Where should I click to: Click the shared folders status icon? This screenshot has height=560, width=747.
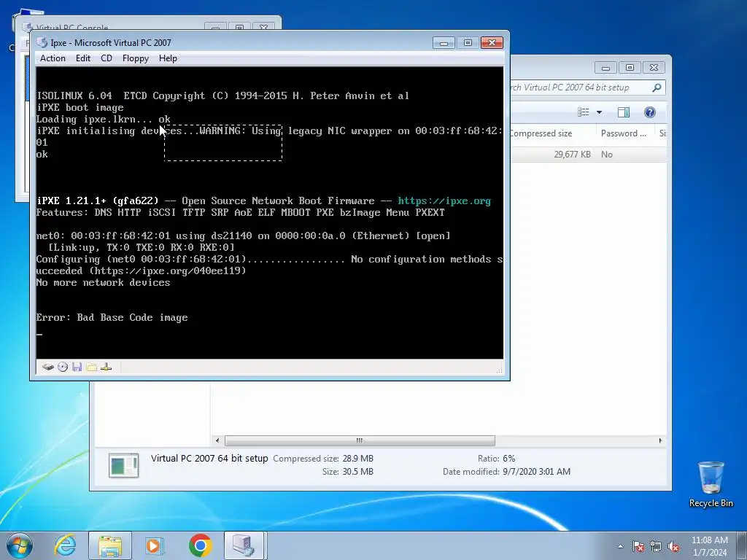(91, 367)
